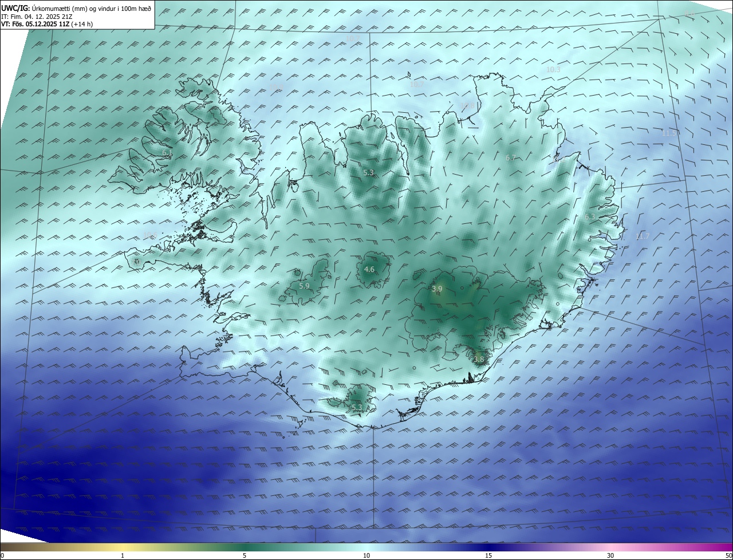This screenshot has width=733, height=560.
Task: Click the 7.0 value on Snæfellsnes peninsula
Action: pyautogui.click(x=137, y=262)
